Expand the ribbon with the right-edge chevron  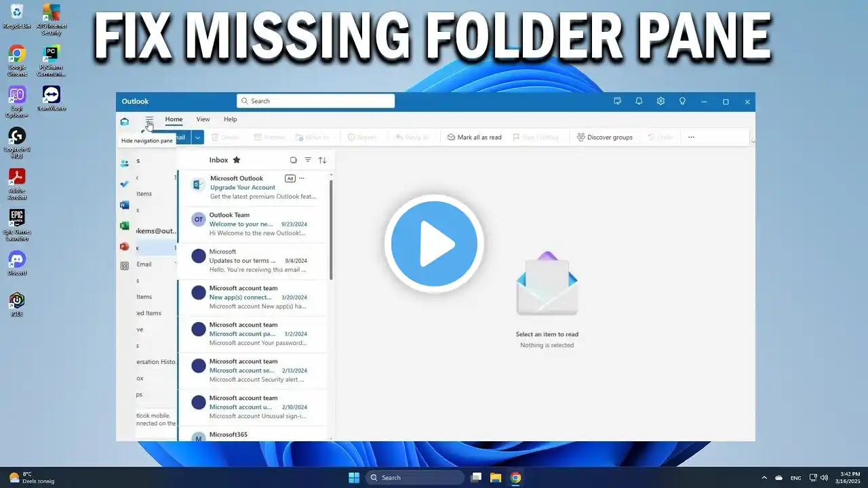pos(753,141)
